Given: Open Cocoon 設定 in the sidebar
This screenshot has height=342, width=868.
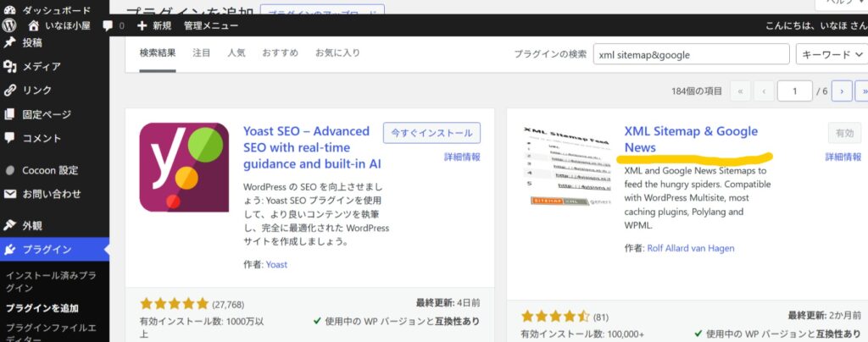Looking at the screenshot, I should point(50,170).
